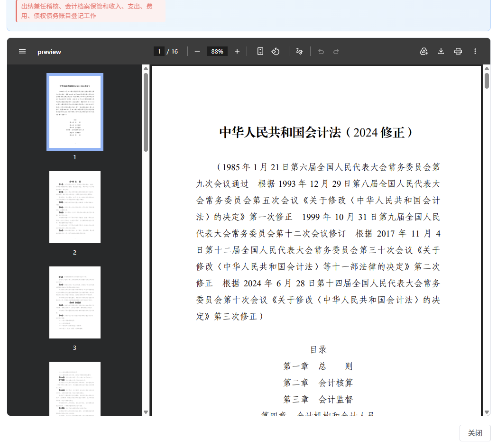The image size is (497, 448).
Task: Print the PDF document
Action: point(458,51)
